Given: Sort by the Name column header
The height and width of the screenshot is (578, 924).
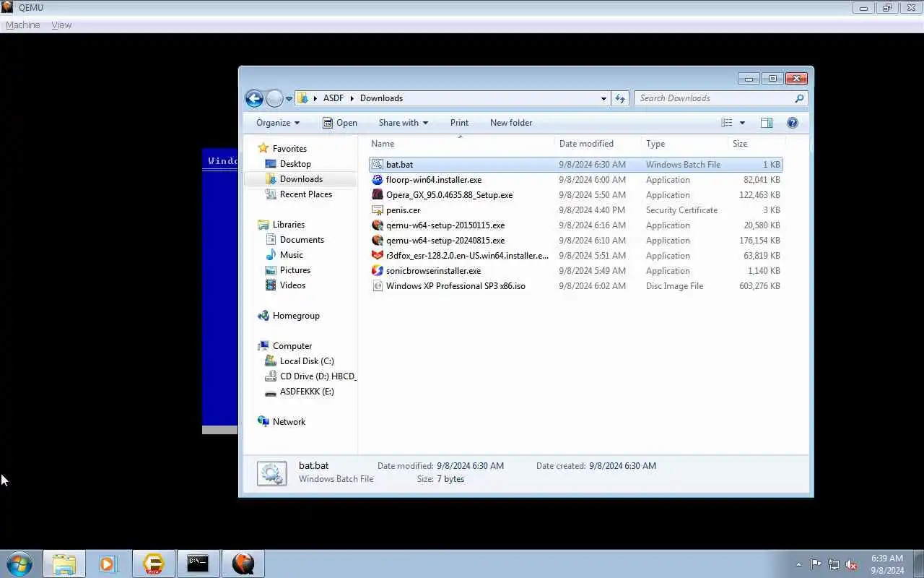Looking at the screenshot, I should tap(461, 144).
